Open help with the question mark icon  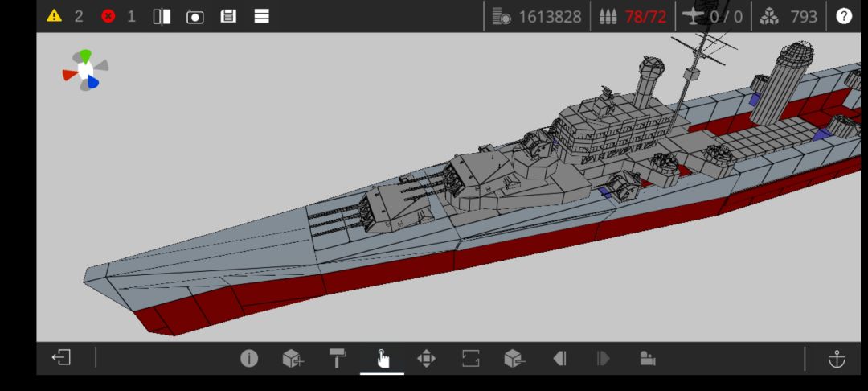843,16
